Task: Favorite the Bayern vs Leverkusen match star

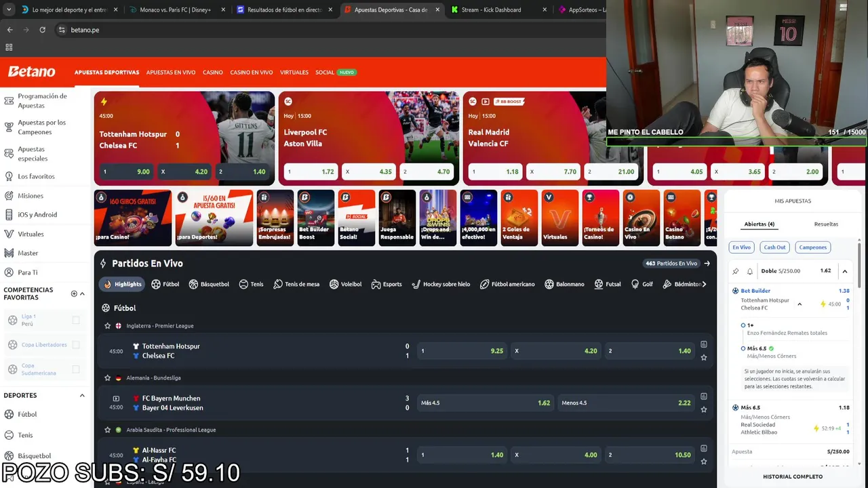Action: [x=704, y=409]
